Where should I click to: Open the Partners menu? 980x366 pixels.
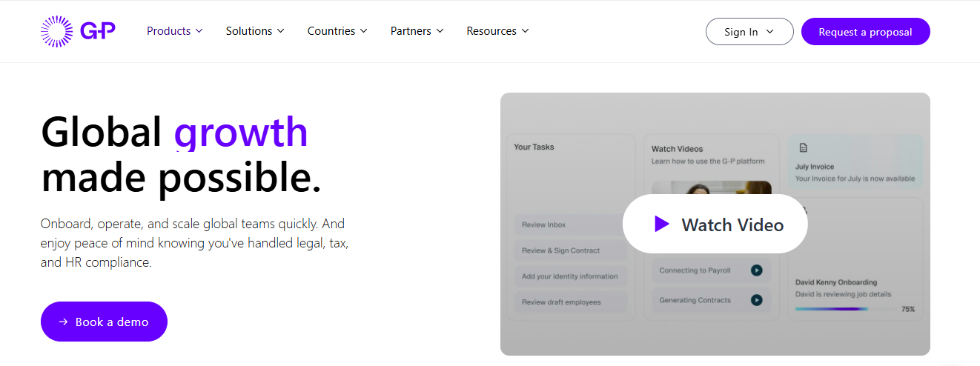(x=417, y=31)
